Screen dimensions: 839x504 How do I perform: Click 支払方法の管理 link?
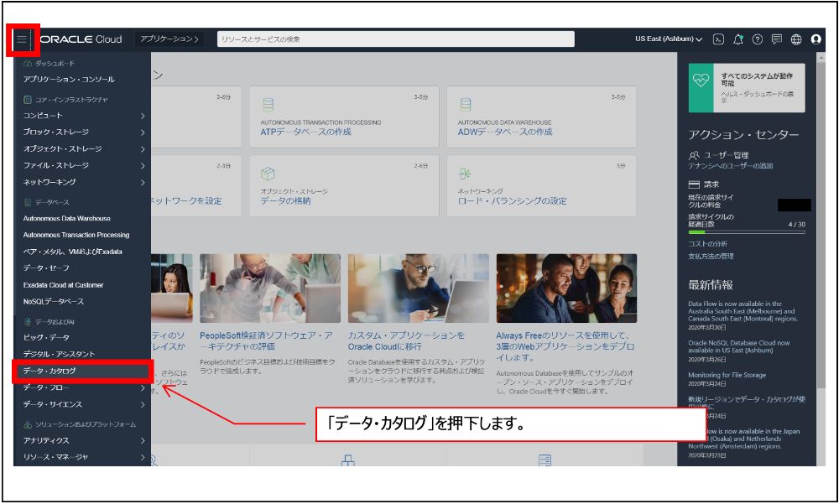[711, 257]
